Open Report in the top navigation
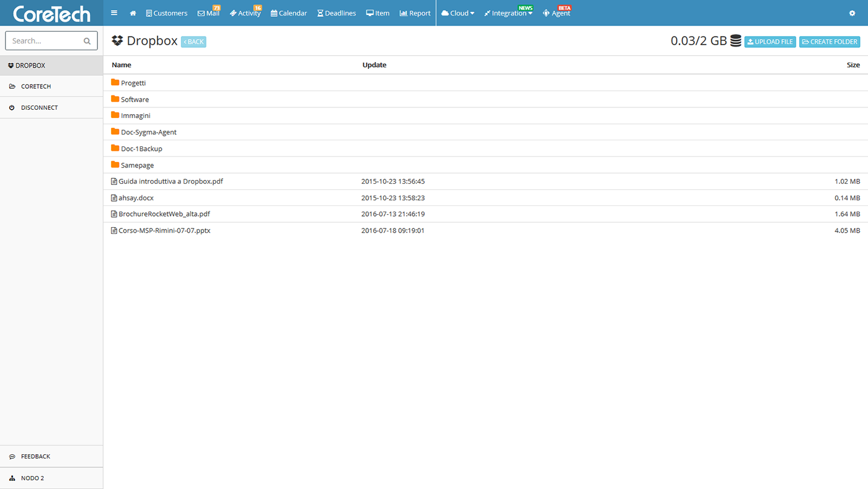 [x=415, y=13]
